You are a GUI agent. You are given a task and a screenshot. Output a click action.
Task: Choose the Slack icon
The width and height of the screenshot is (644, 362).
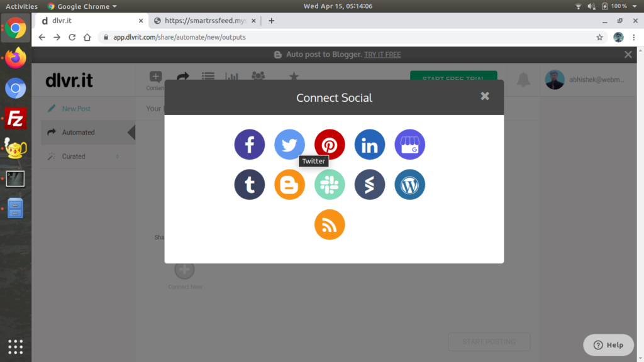pos(330,185)
